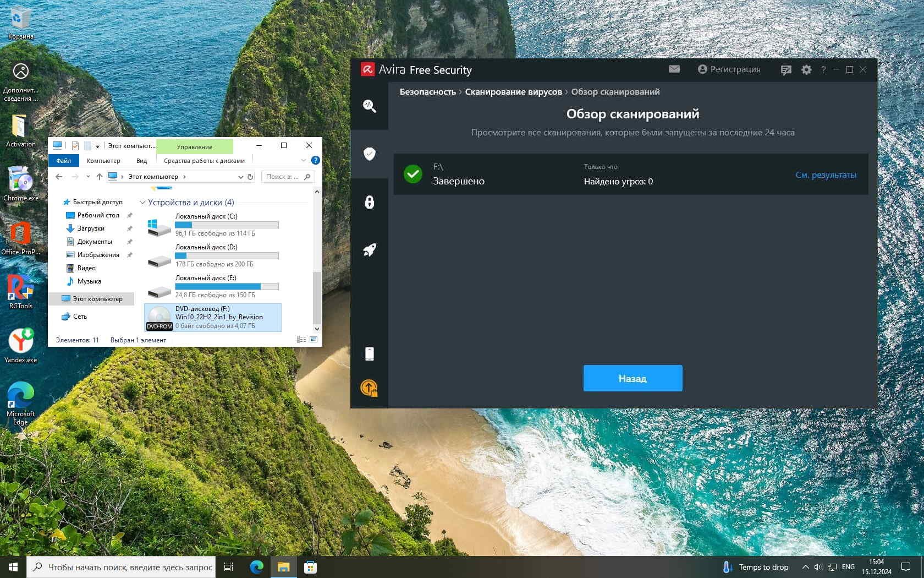The height and width of the screenshot is (578, 924).
Task: Click the Explorer search field
Action: click(x=282, y=177)
